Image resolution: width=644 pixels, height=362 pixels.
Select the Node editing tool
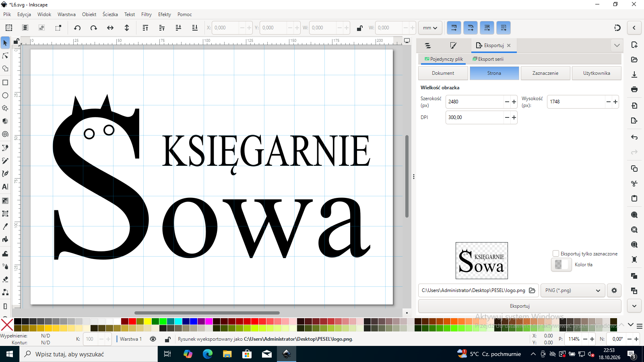(5, 56)
